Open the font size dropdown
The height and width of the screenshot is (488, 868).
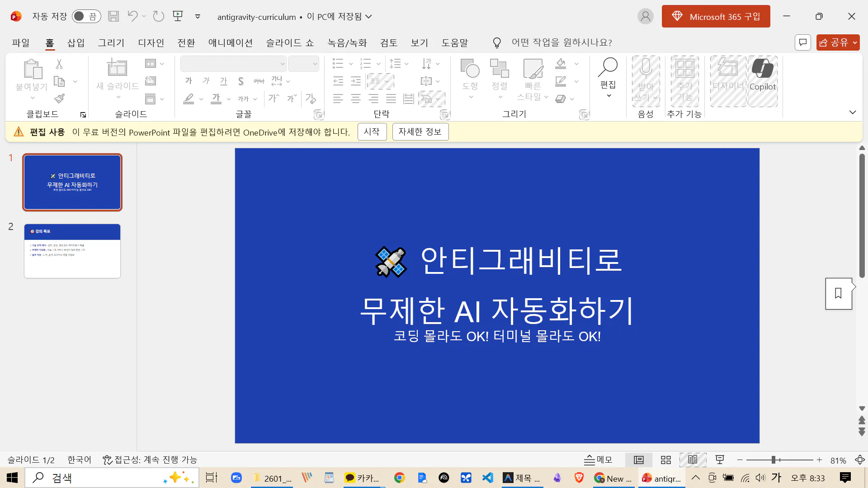point(315,63)
